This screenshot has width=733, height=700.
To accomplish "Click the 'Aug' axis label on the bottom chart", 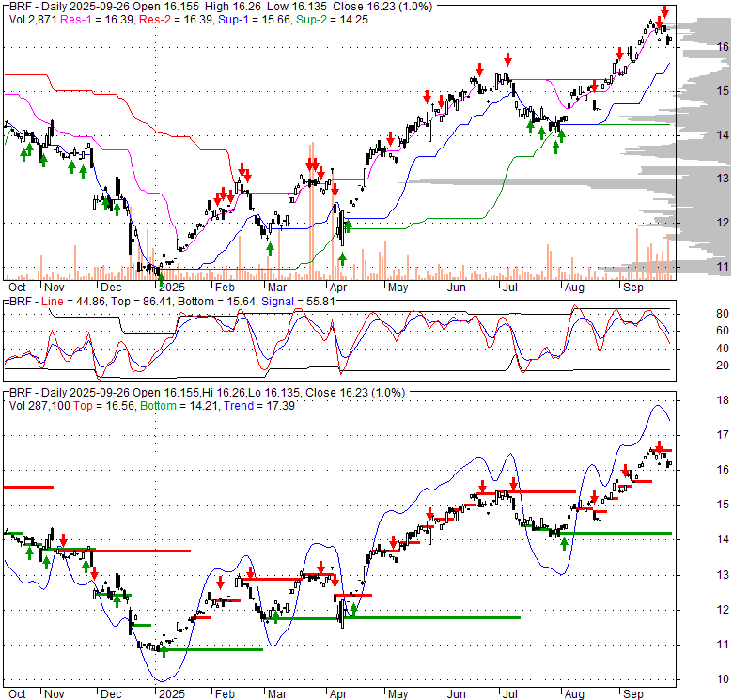I will pos(574,694).
